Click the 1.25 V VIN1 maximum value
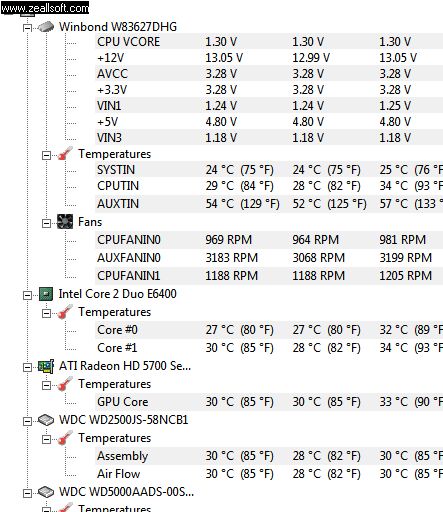The width and height of the screenshot is (443, 512). (395, 106)
